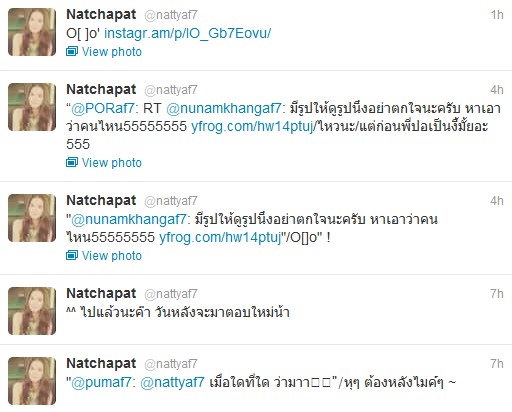Open the instagr.am/p/IO_Gb7Eovu/ link
The height and width of the screenshot is (412, 512).
pyautogui.click(x=187, y=33)
